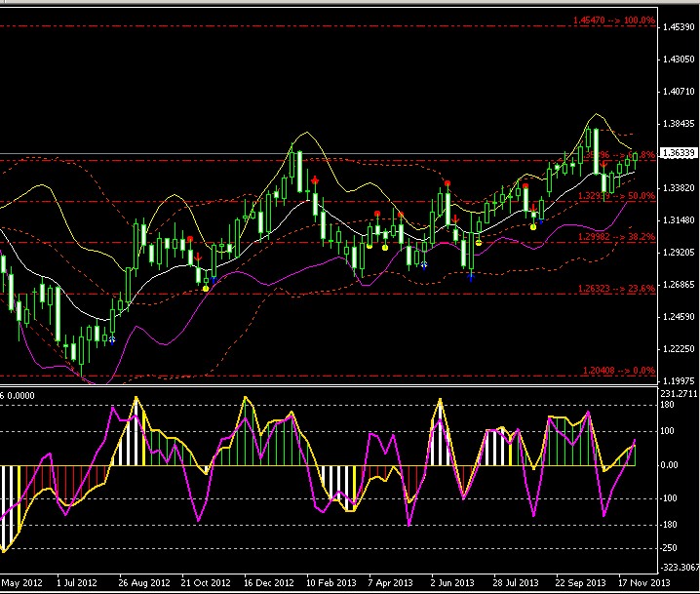Click the -100 level on indicator scale
The image size is (700, 594).
[x=668, y=498]
